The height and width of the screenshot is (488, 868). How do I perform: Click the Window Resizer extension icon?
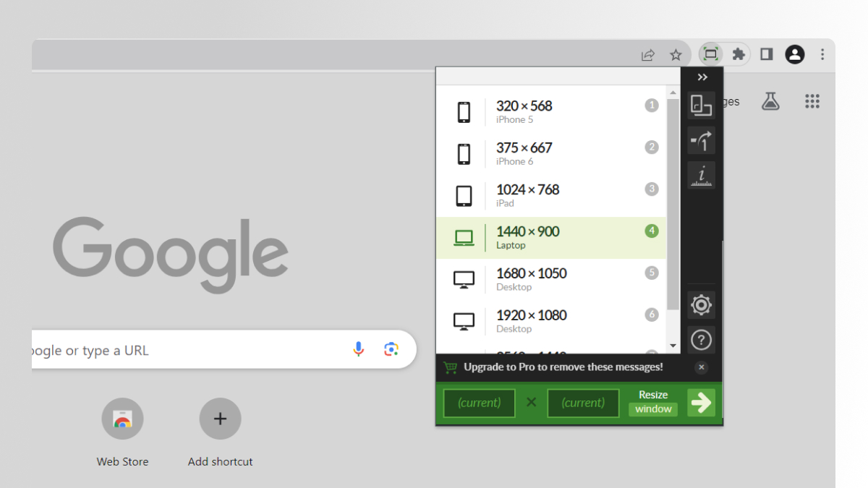tap(711, 54)
